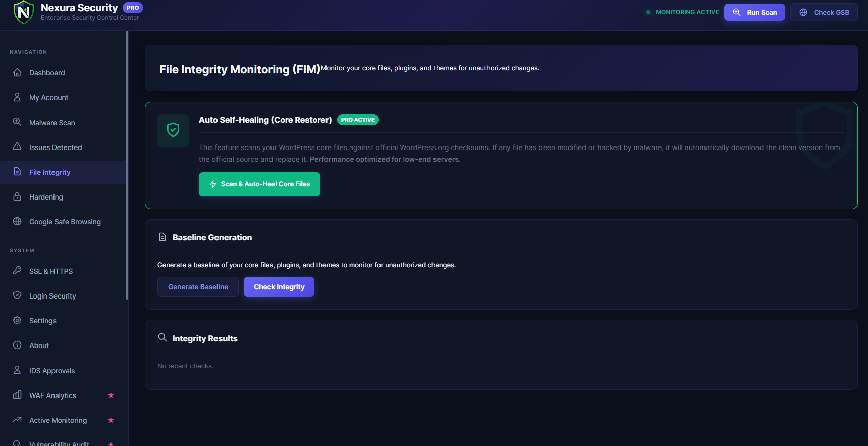This screenshot has height=446, width=868.
Task: Open the Active Monitoring menu entry
Action: [63, 420]
